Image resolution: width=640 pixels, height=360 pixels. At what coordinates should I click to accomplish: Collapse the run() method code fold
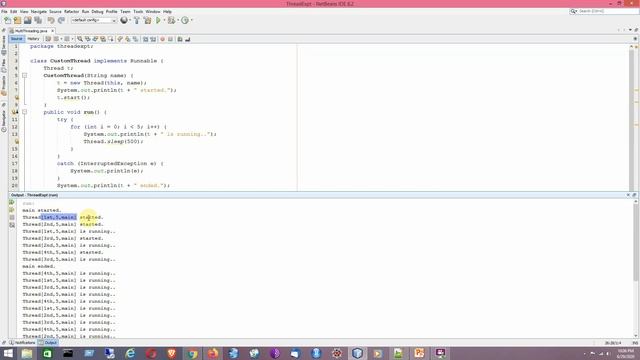(x=24, y=112)
